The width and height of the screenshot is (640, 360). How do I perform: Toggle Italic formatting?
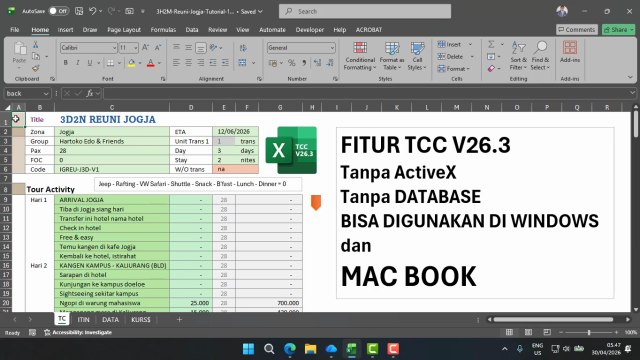78,63
